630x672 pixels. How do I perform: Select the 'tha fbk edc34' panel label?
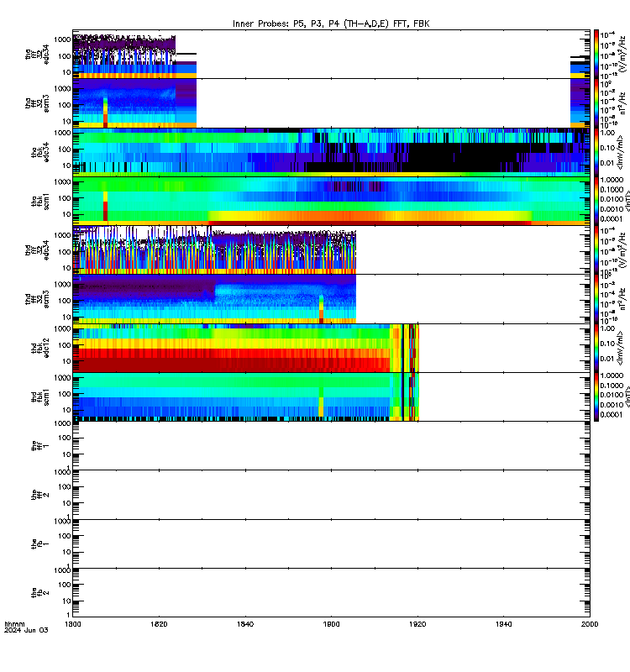point(40,153)
